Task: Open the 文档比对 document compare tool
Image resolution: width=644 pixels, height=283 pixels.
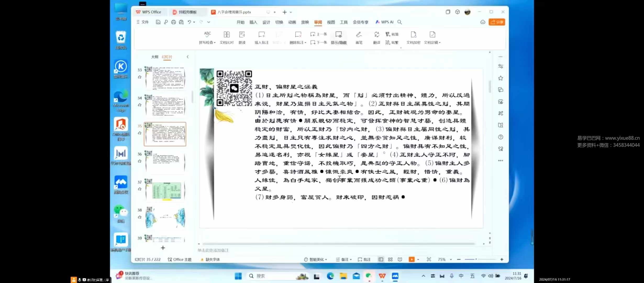Action: coord(226,37)
